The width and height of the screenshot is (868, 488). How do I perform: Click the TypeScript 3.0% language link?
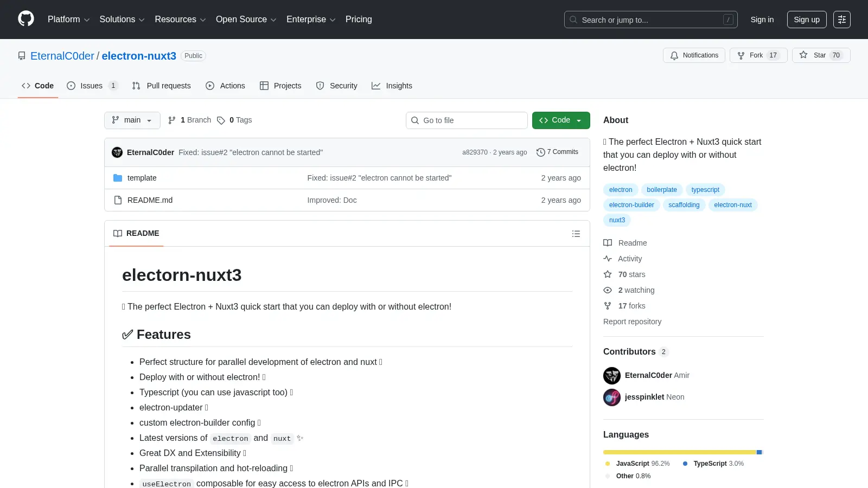(713, 464)
